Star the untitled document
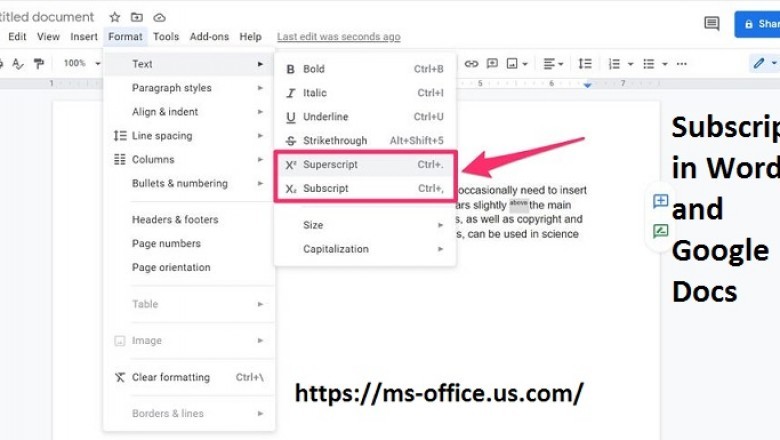The height and width of the screenshot is (440, 780). (x=115, y=17)
